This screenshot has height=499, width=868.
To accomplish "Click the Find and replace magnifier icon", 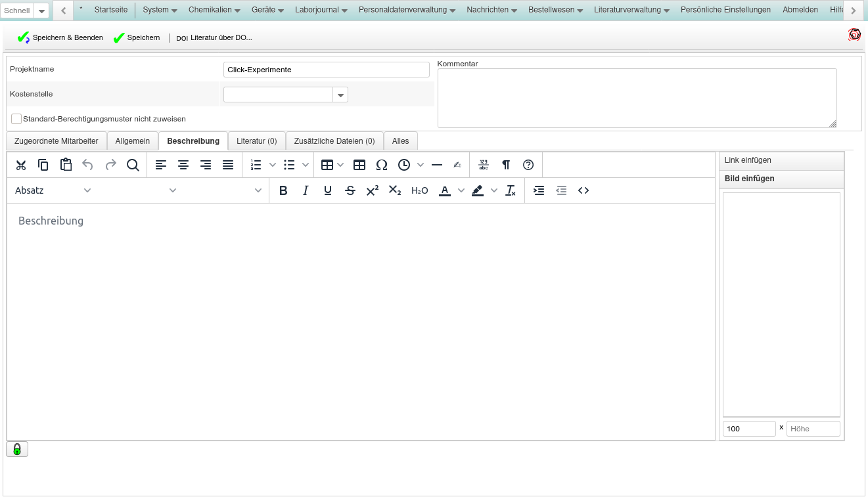I will (x=133, y=165).
